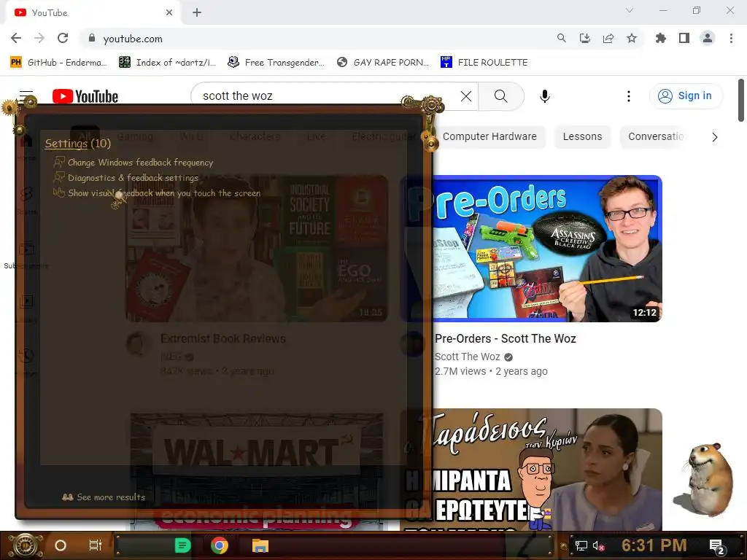747x560 pixels.
Task: Clear the YouTube search query
Action: (x=466, y=96)
